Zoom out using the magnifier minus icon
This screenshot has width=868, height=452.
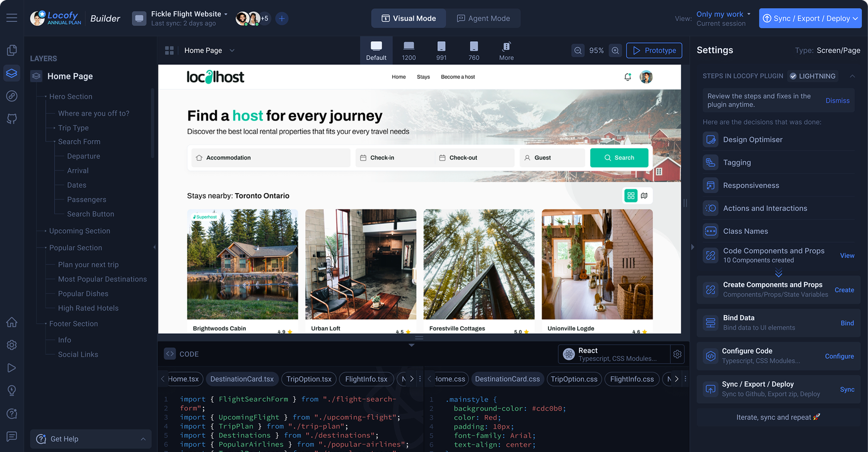pyautogui.click(x=578, y=50)
